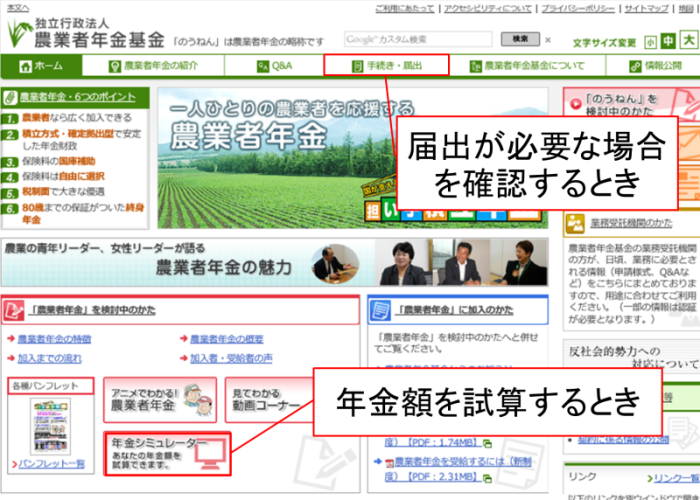Open リンク一覧 link
Viewport: 700px width, 500px height.
677,479
